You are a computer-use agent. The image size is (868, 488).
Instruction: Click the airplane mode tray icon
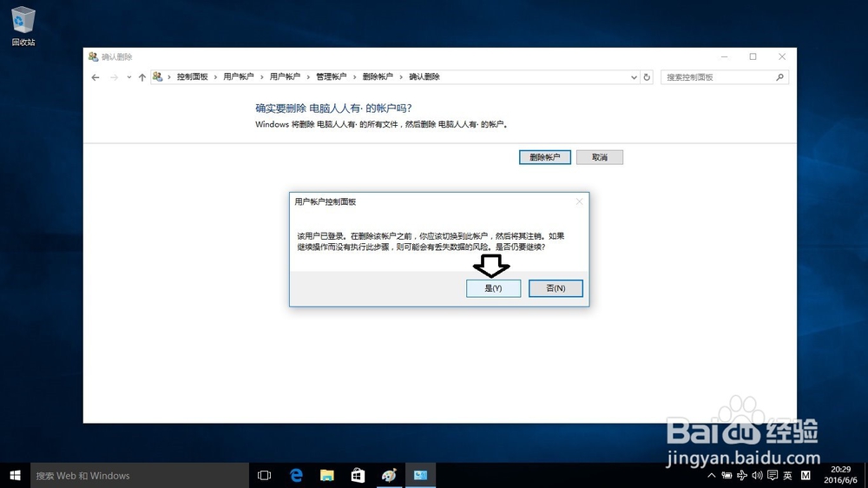[x=742, y=475]
